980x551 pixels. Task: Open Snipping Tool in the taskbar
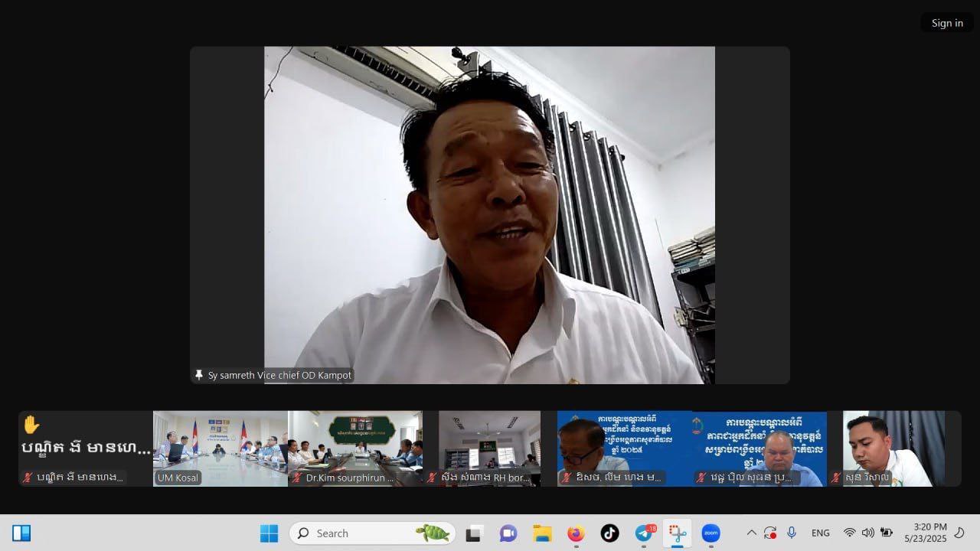click(678, 533)
